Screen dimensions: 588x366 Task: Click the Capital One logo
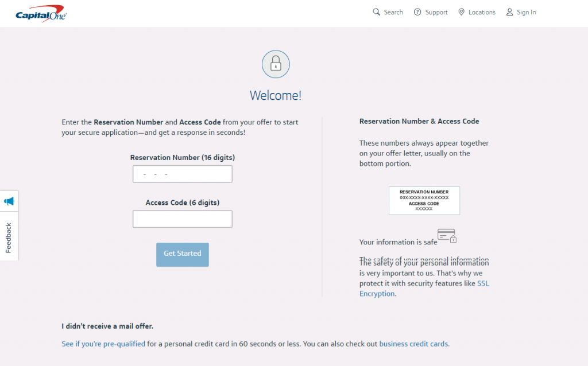coord(41,14)
